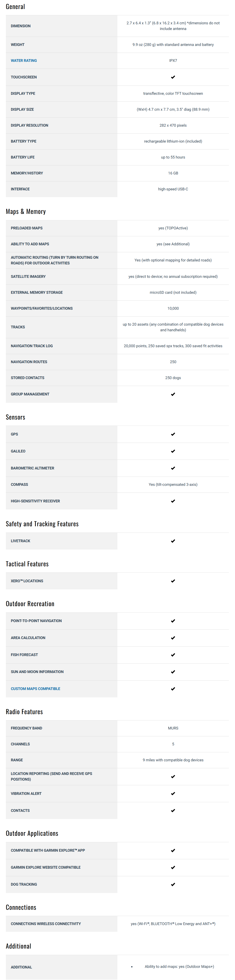Viewport: 235px width, 980px height.
Task: Click the Radio Features section heading
Action: click(x=24, y=712)
